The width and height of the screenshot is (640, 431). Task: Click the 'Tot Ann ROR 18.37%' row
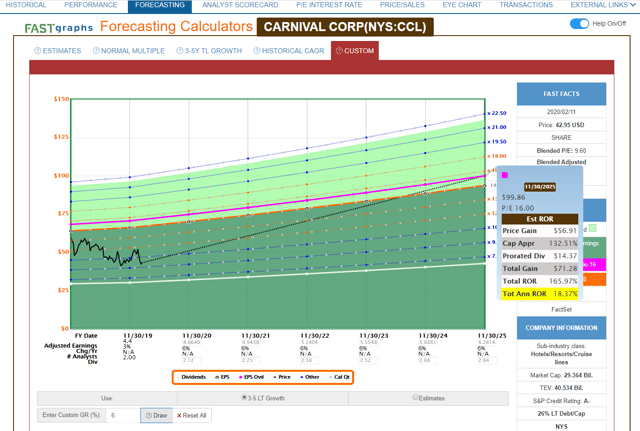point(540,294)
